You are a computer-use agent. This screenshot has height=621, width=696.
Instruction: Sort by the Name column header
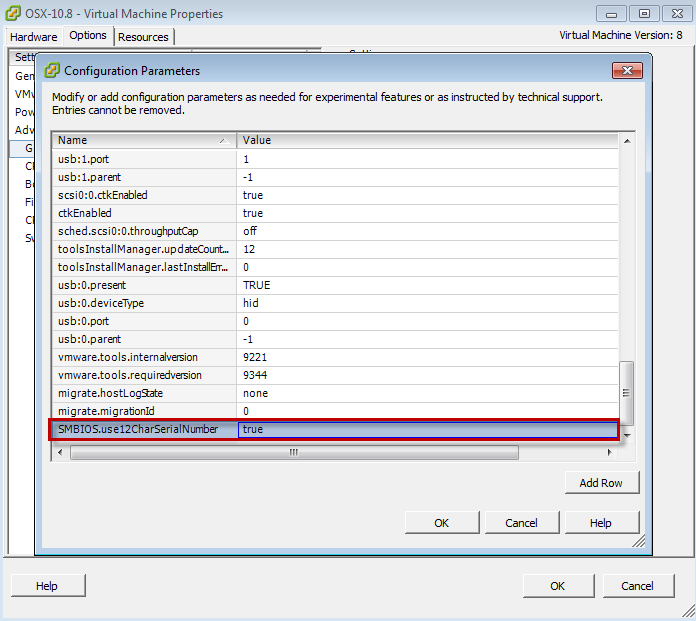click(x=143, y=141)
